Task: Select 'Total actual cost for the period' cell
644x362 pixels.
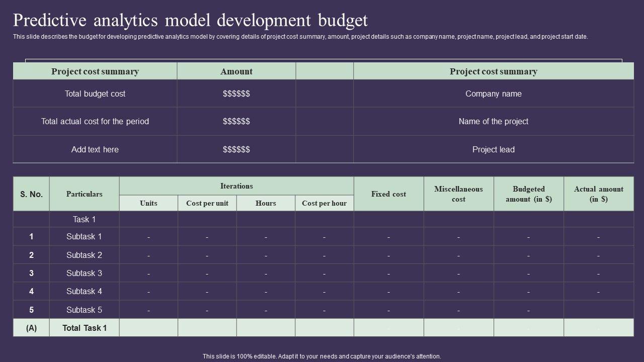Action: tap(95, 121)
